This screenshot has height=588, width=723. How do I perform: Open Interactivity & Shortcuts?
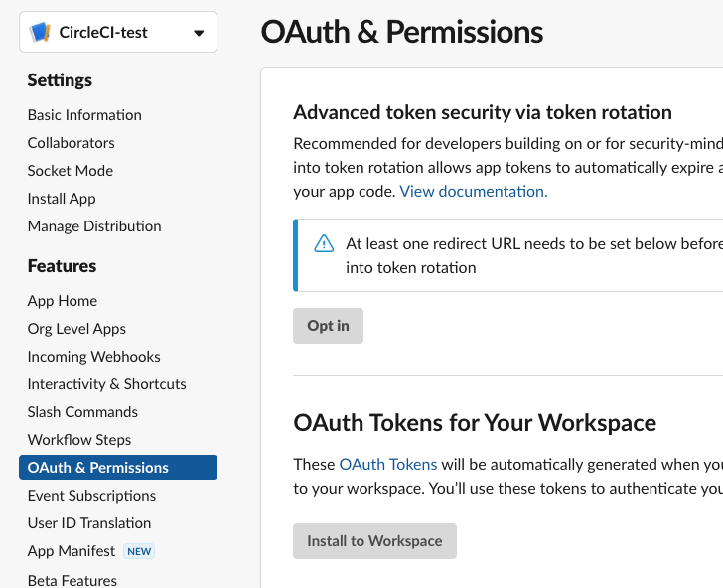click(107, 384)
